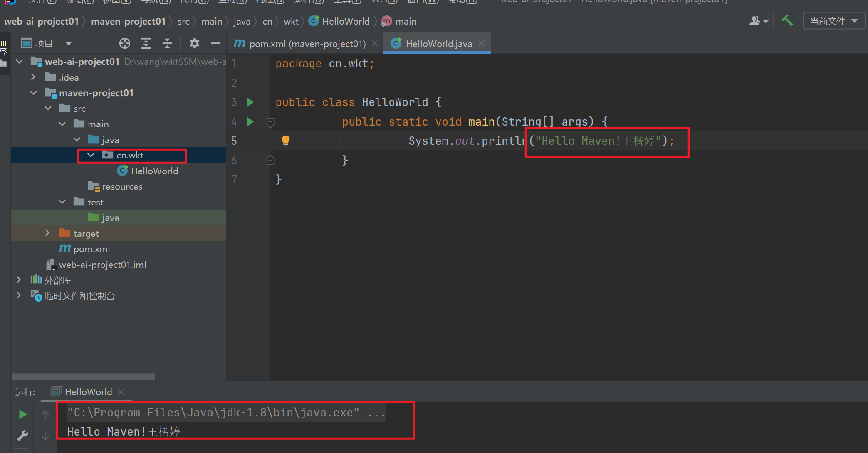Click the project panel horizontal scrollbar

83,376
